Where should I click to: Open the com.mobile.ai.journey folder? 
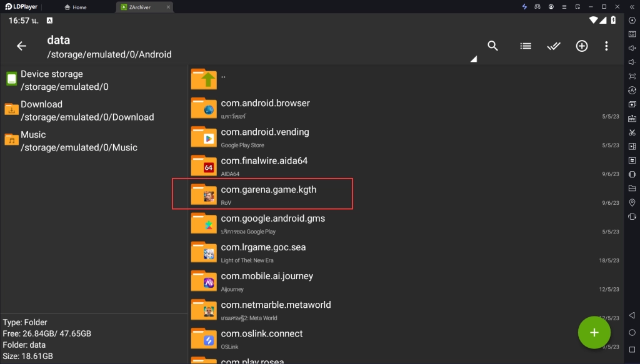tap(406, 281)
